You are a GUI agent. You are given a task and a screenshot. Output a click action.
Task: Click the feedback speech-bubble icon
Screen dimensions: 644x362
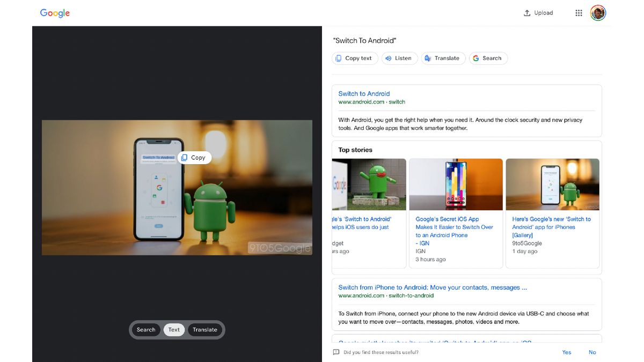point(335,352)
